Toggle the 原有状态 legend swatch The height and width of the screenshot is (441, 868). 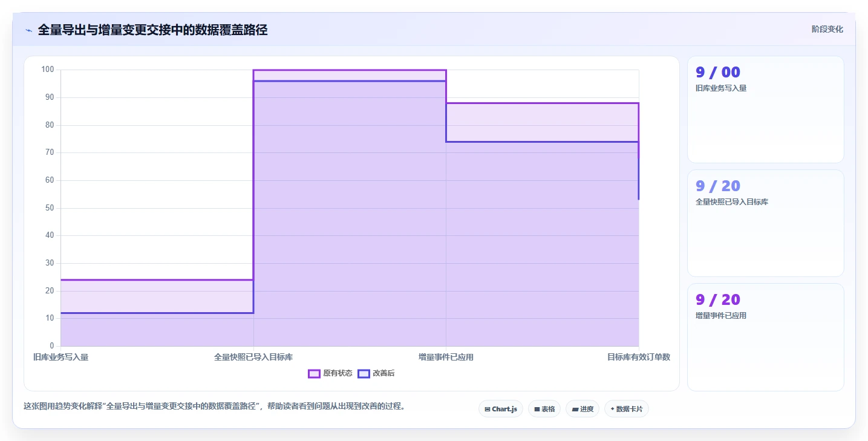coord(314,373)
